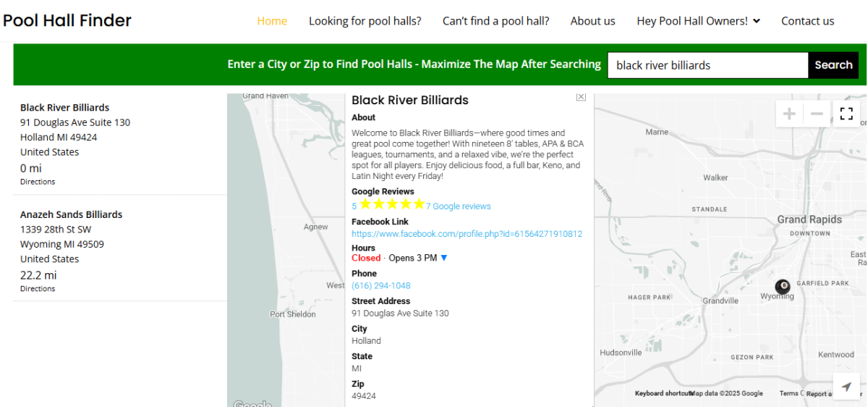Click the city or zip search field

[x=707, y=65]
